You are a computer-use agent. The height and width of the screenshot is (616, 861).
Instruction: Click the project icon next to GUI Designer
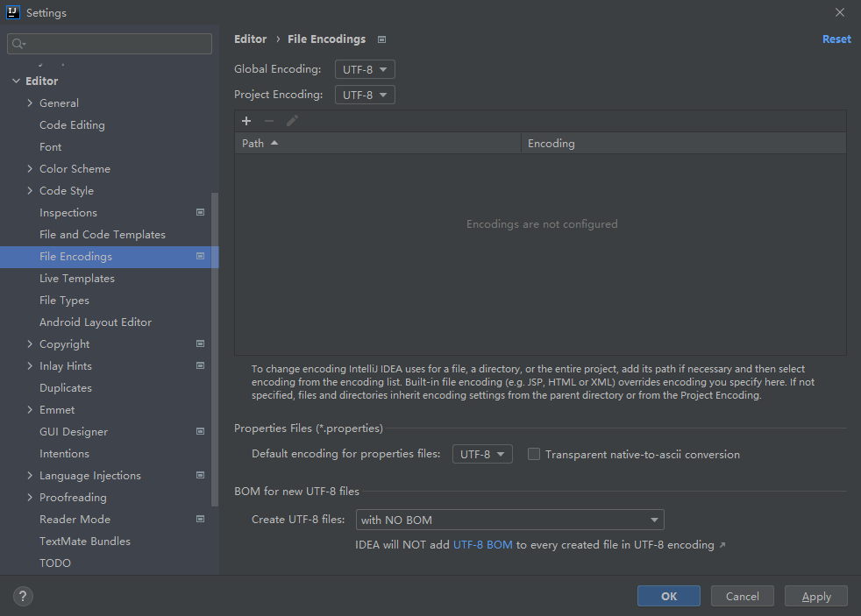coord(200,432)
